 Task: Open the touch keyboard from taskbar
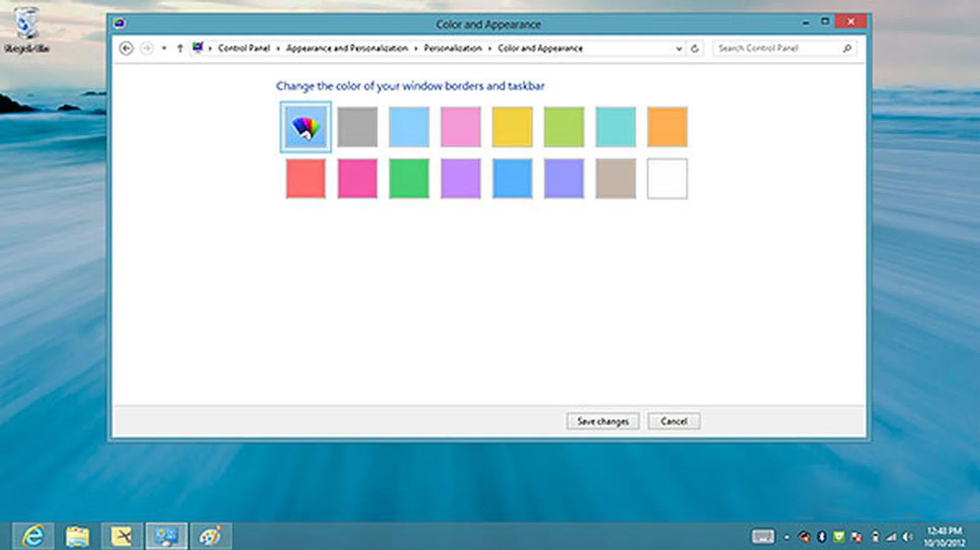point(763,537)
